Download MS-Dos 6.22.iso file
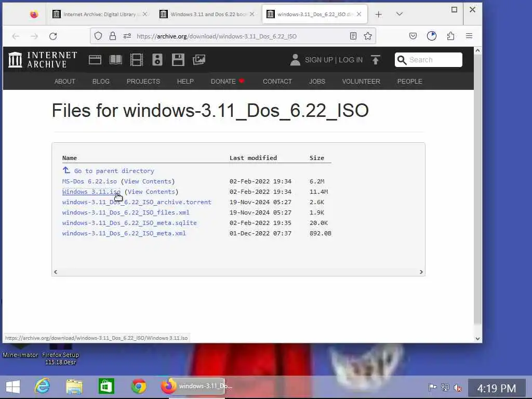This screenshot has height=399, width=532. 89,181
